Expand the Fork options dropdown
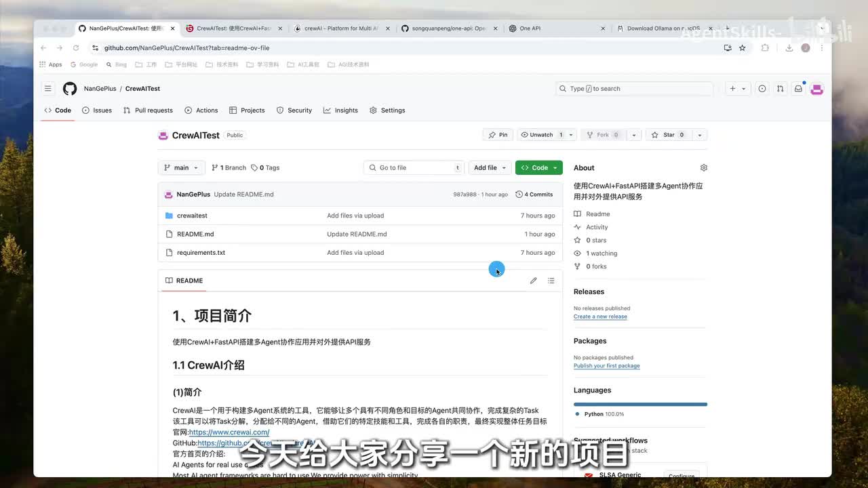 point(633,135)
